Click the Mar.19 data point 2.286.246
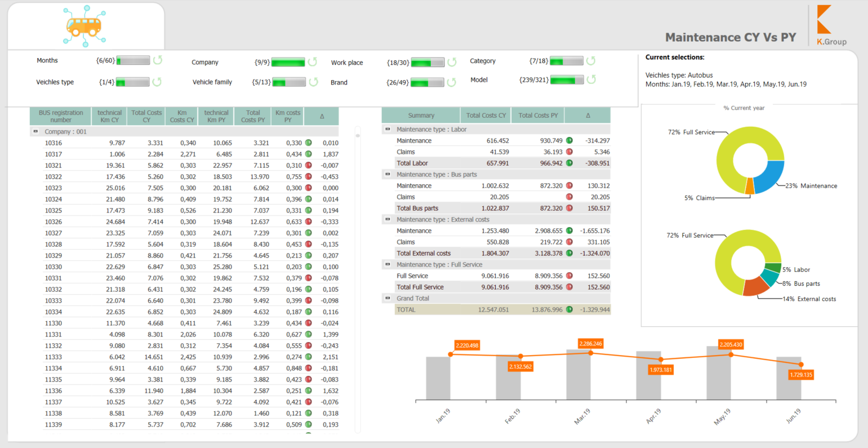 (x=590, y=353)
